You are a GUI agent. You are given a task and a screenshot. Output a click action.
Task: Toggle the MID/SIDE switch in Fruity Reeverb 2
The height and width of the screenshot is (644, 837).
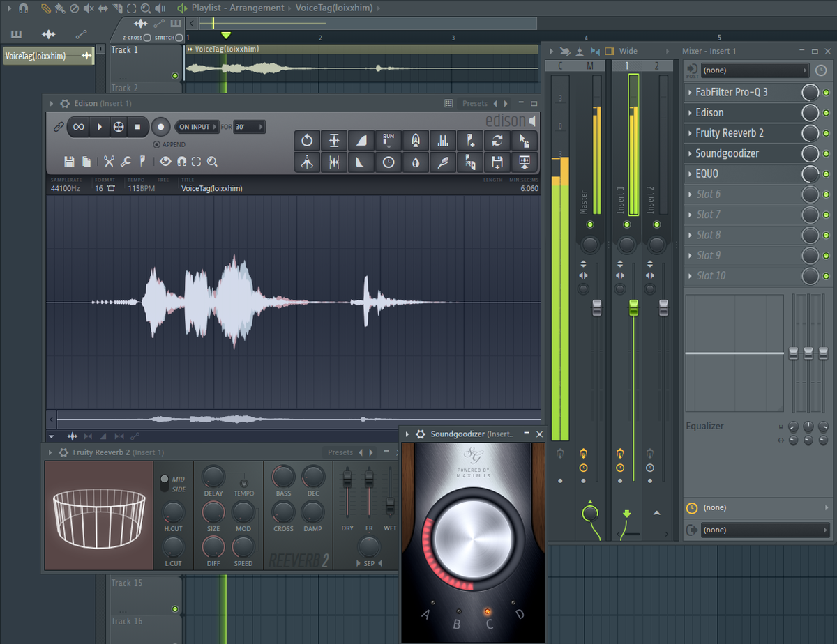click(x=165, y=483)
